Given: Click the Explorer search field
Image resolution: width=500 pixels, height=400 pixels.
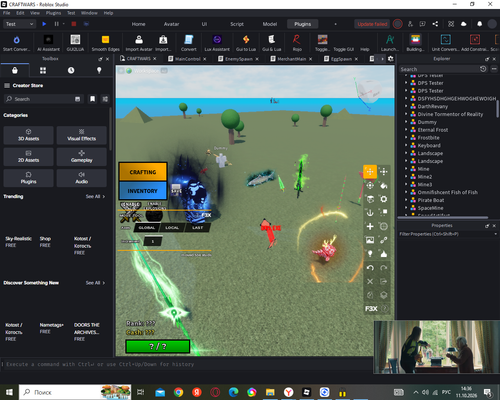Looking at the screenshot, I should coord(439,69).
